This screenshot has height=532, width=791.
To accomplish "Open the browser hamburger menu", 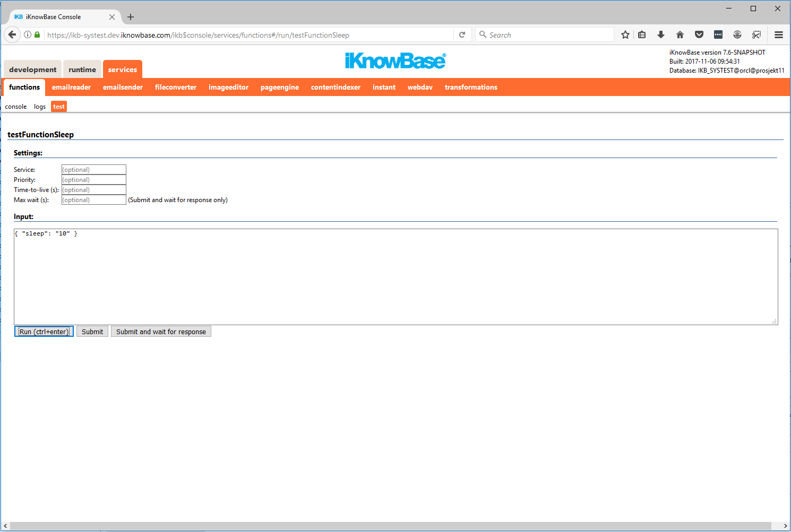I will click(779, 35).
